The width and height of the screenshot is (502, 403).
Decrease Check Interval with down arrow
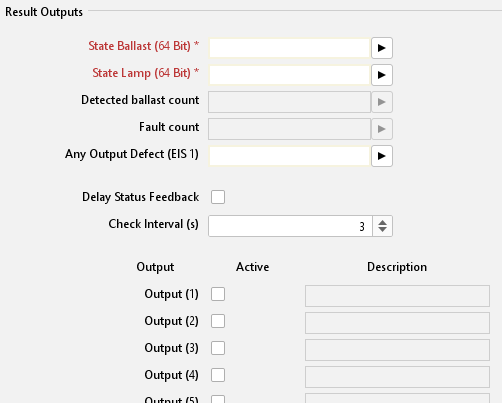(x=383, y=229)
